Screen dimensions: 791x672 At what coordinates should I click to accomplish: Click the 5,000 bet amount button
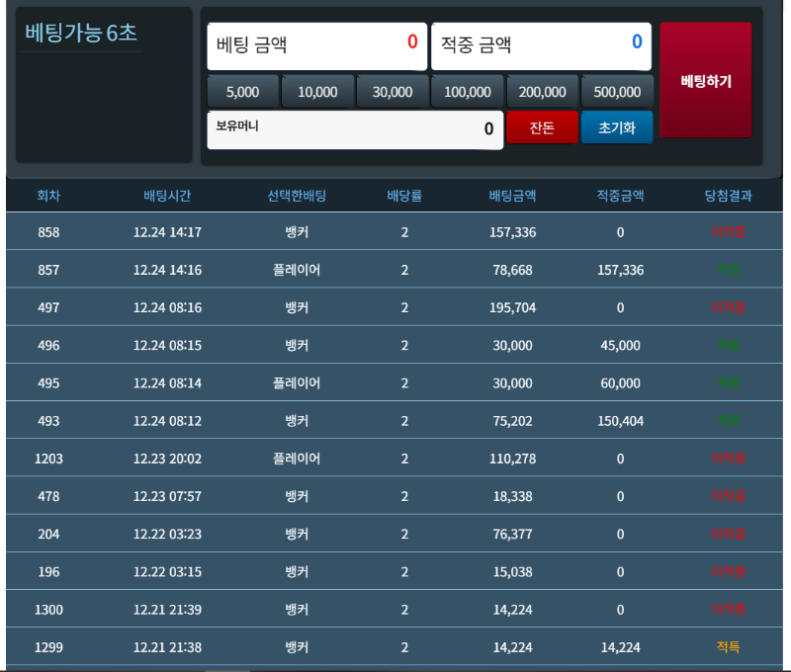click(242, 92)
